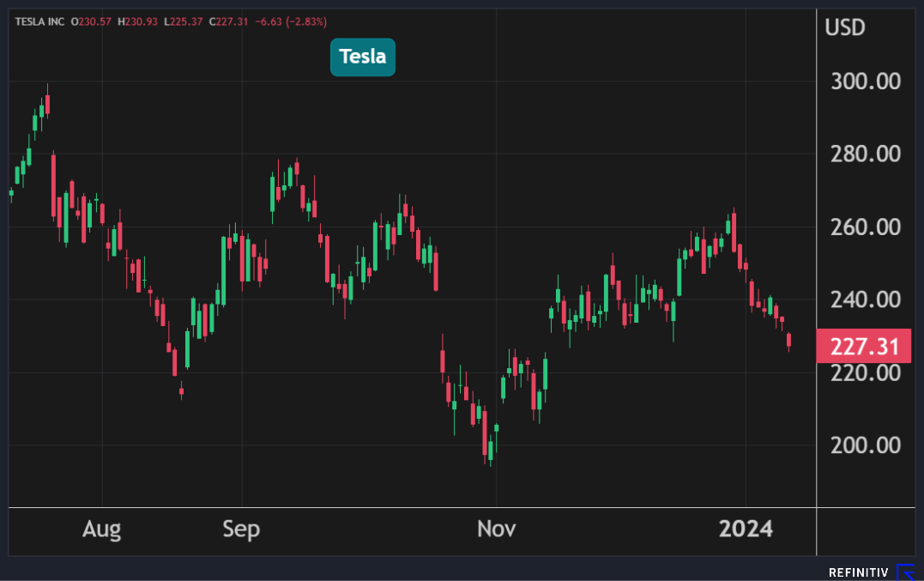This screenshot has width=924, height=581.
Task: Click the USD currency label
Action: coord(844,27)
